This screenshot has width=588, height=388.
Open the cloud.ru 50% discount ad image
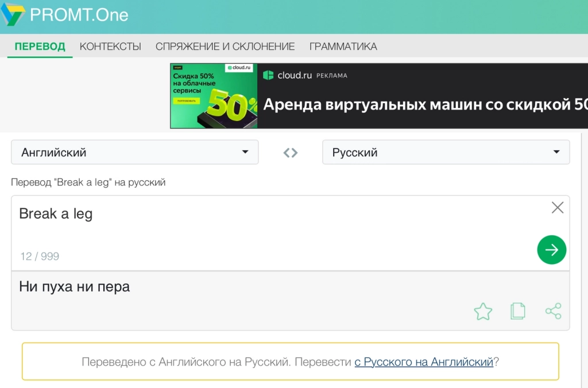point(214,96)
